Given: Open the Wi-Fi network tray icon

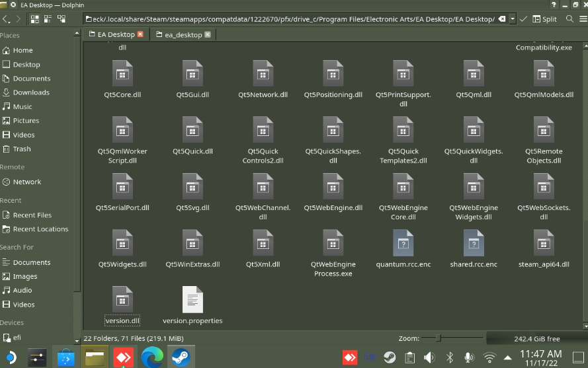Looking at the screenshot, I should (489, 357).
